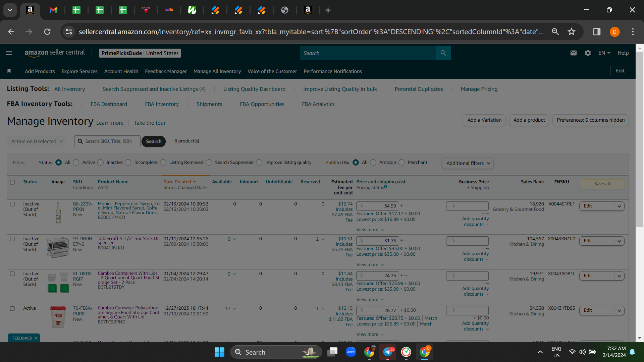Show hidden system tray icons
This screenshot has width=644, height=362.
540,352
